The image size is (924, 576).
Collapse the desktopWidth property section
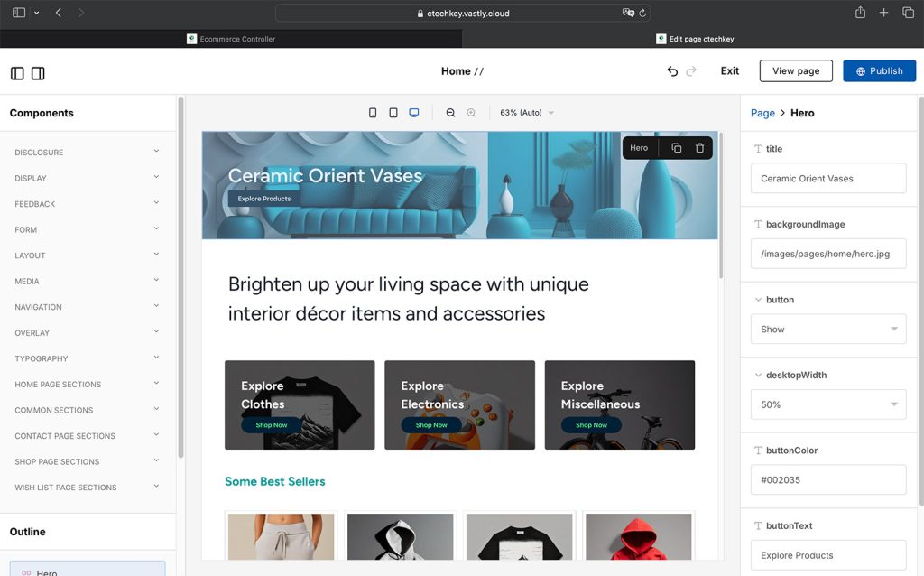[758, 375]
